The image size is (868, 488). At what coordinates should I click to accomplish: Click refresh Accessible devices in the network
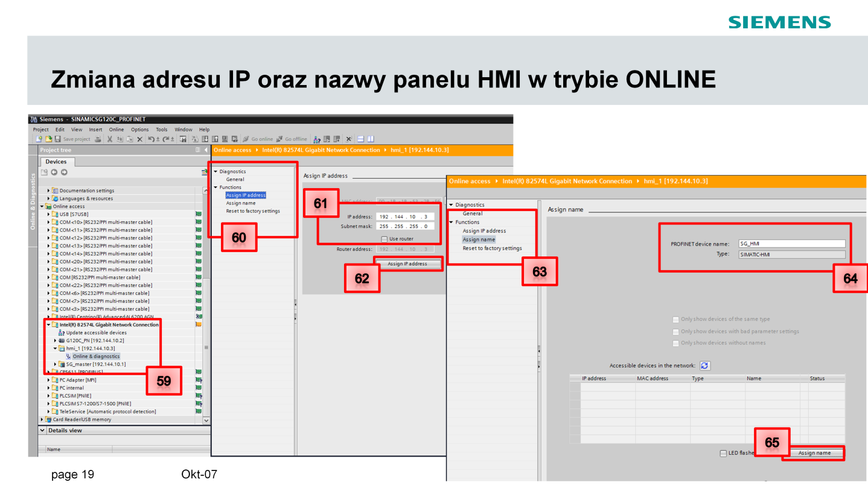point(705,366)
